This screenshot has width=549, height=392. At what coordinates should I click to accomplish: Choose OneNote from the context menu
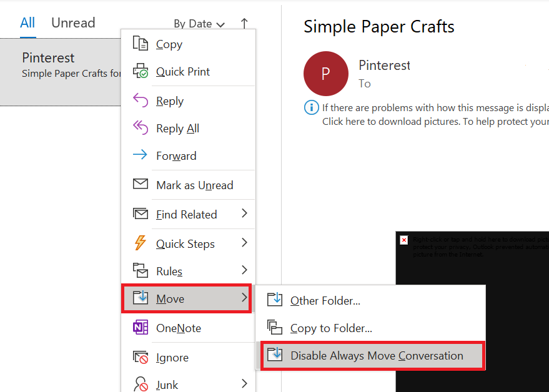tap(189, 328)
